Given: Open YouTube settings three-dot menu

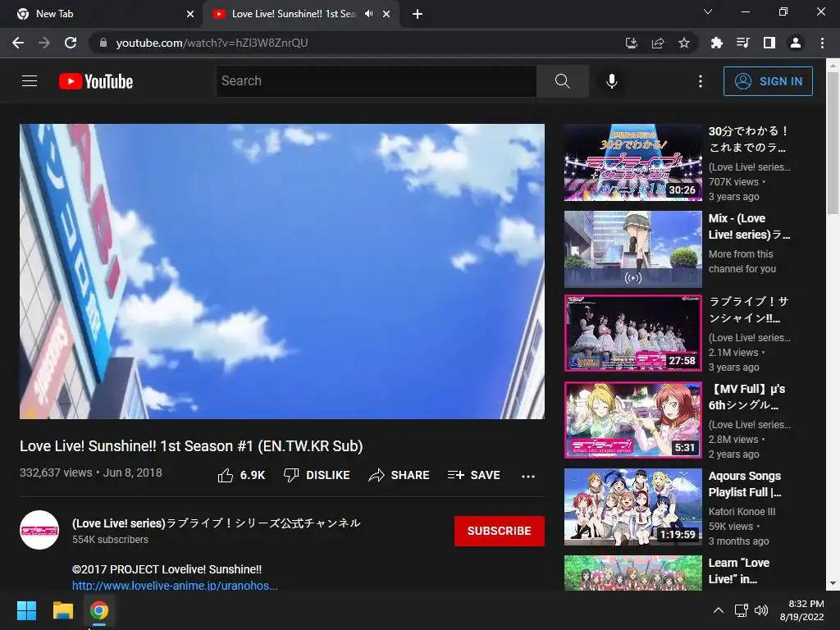Looking at the screenshot, I should tap(701, 81).
